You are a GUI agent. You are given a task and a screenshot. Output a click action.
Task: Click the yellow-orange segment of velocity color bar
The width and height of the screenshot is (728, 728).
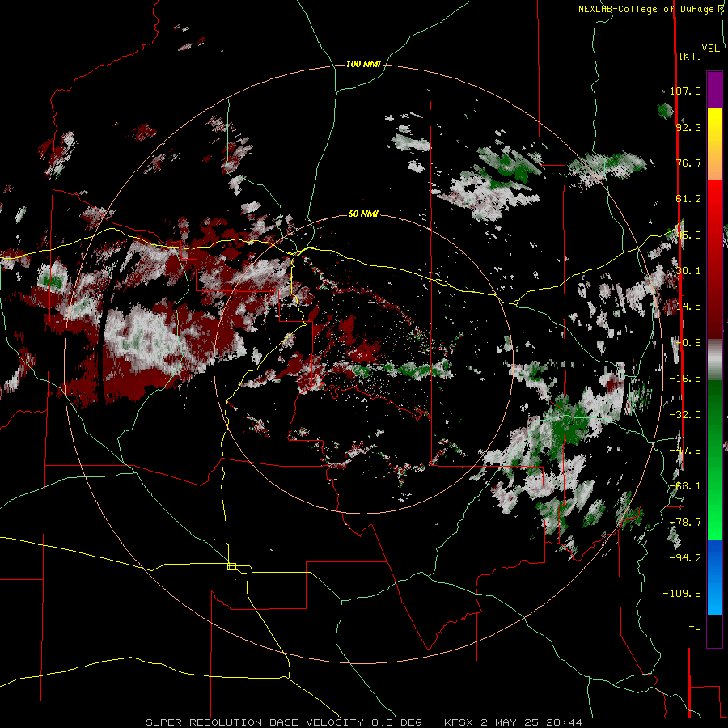tap(714, 144)
